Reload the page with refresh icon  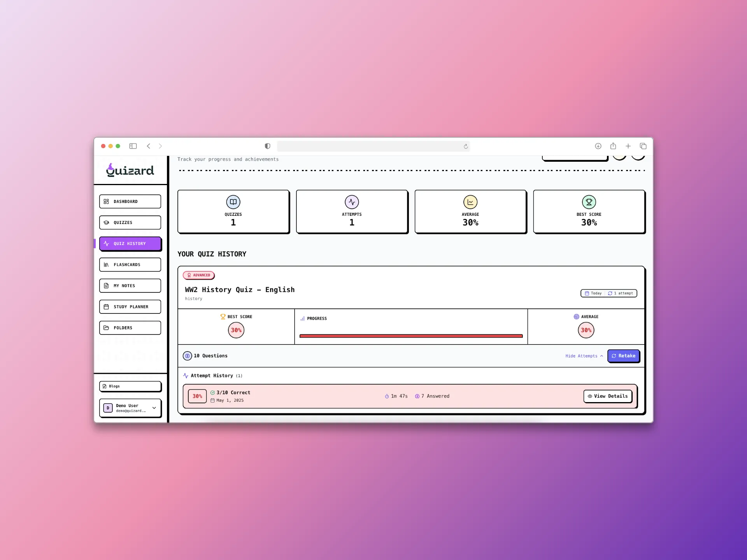point(466,147)
